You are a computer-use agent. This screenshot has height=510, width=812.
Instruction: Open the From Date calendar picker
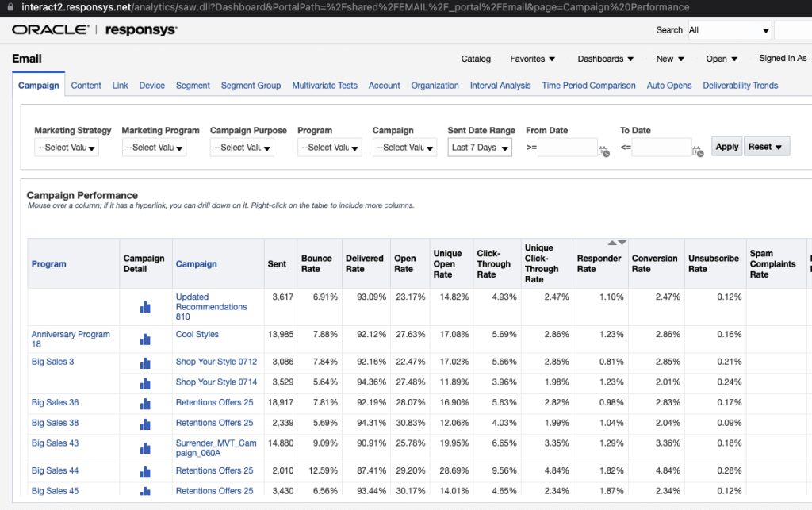(603, 151)
